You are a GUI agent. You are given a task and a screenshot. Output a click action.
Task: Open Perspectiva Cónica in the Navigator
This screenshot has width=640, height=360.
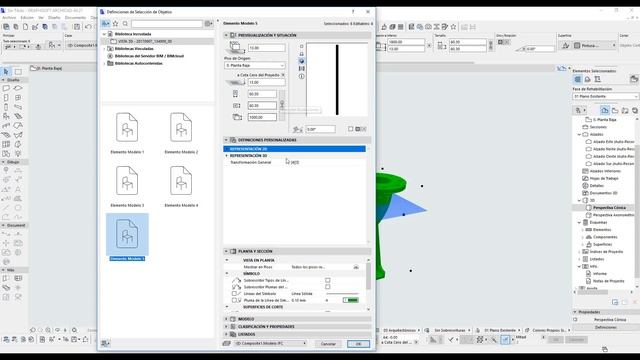(x=609, y=208)
